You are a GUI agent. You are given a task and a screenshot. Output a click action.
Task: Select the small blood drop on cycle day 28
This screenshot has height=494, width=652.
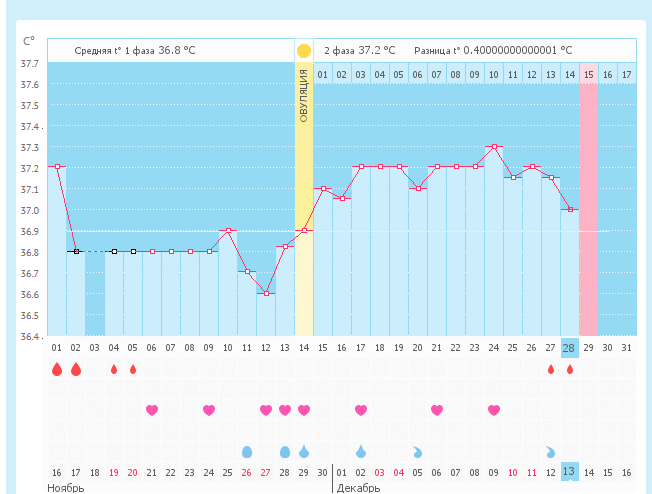click(570, 369)
